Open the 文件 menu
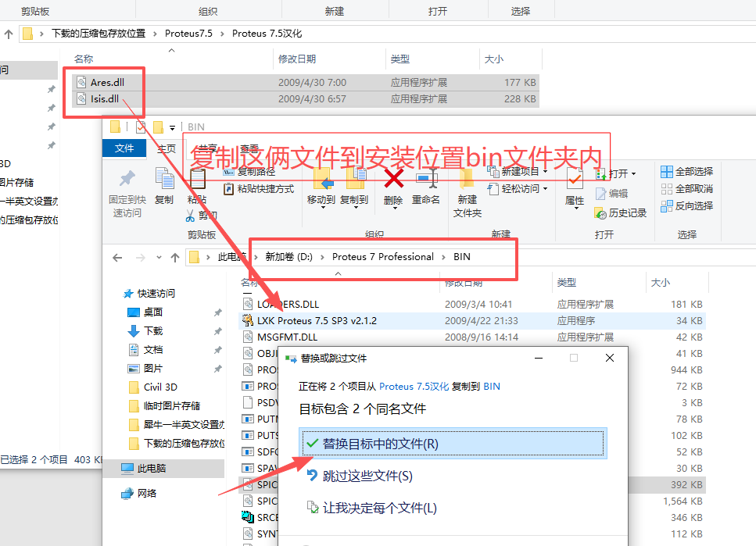The width and height of the screenshot is (756, 546). coord(124,148)
